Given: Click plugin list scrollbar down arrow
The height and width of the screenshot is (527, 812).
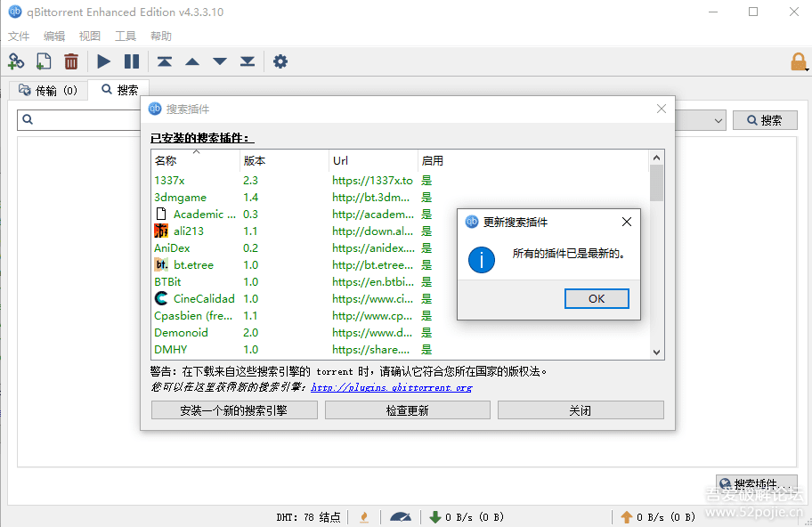Looking at the screenshot, I should [x=657, y=352].
